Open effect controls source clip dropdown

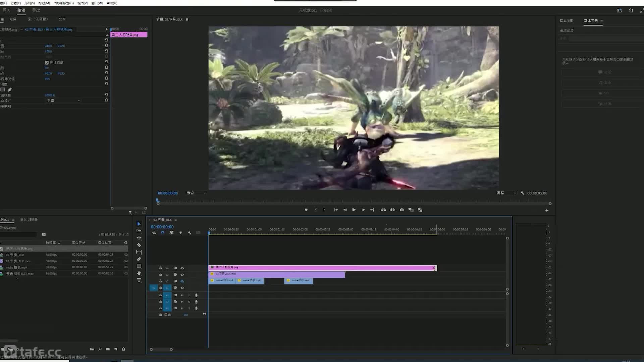click(x=22, y=29)
